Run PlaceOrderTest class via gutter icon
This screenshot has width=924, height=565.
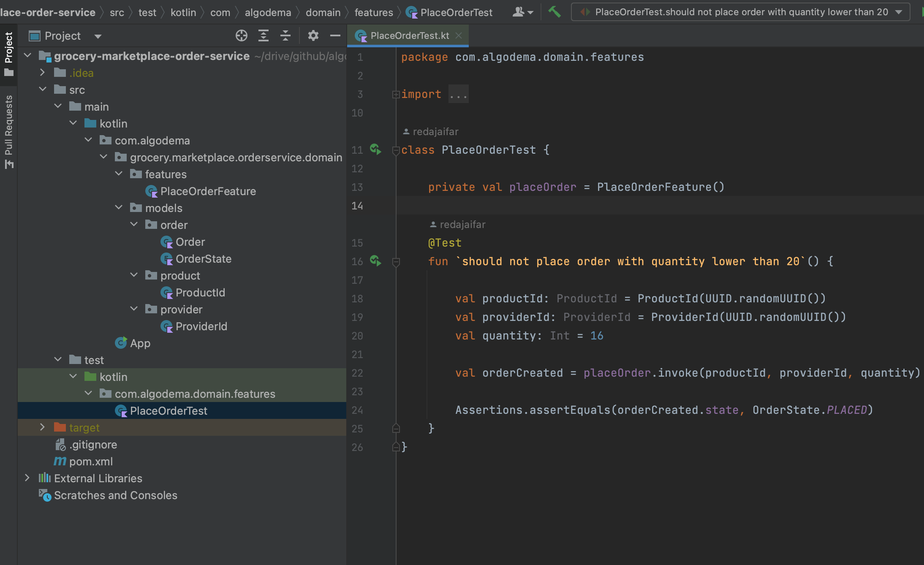375,149
